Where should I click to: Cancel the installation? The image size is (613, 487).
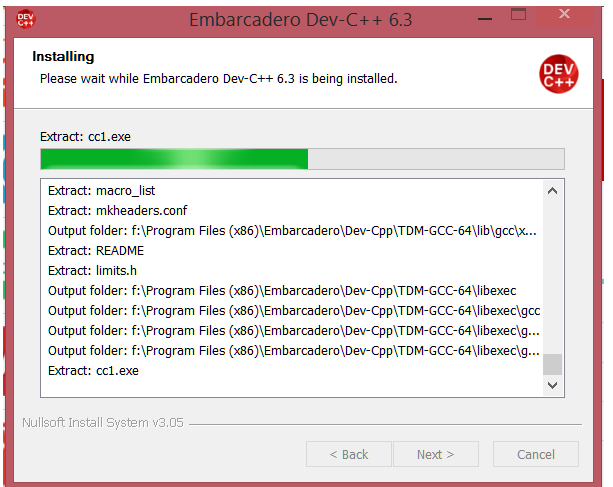[536, 454]
